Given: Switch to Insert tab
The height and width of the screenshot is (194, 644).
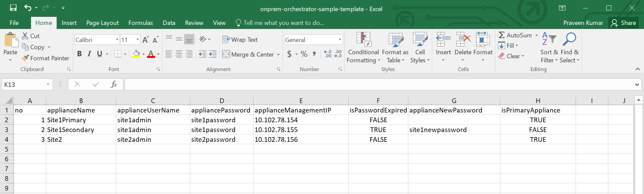Looking at the screenshot, I should click(69, 23).
